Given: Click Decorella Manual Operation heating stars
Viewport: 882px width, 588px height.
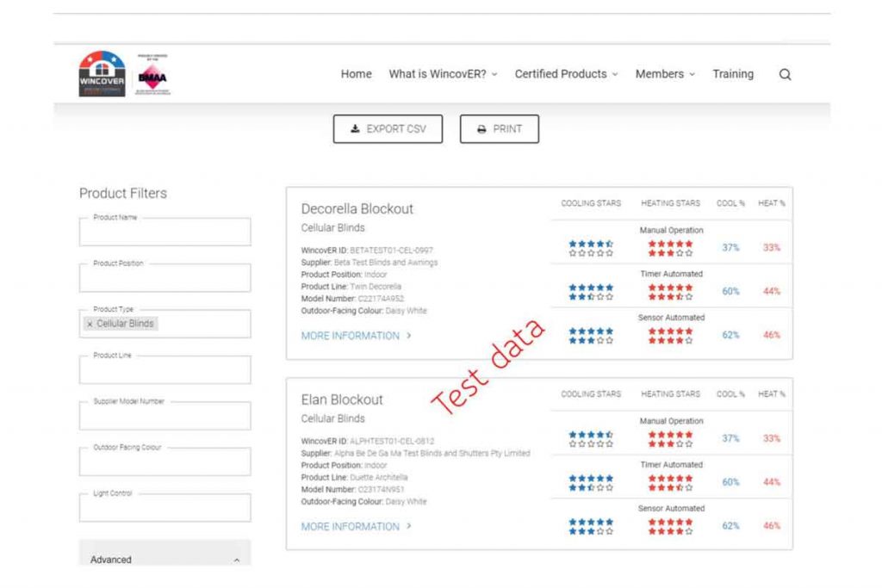Looking at the screenshot, I should [x=670, y=249].
